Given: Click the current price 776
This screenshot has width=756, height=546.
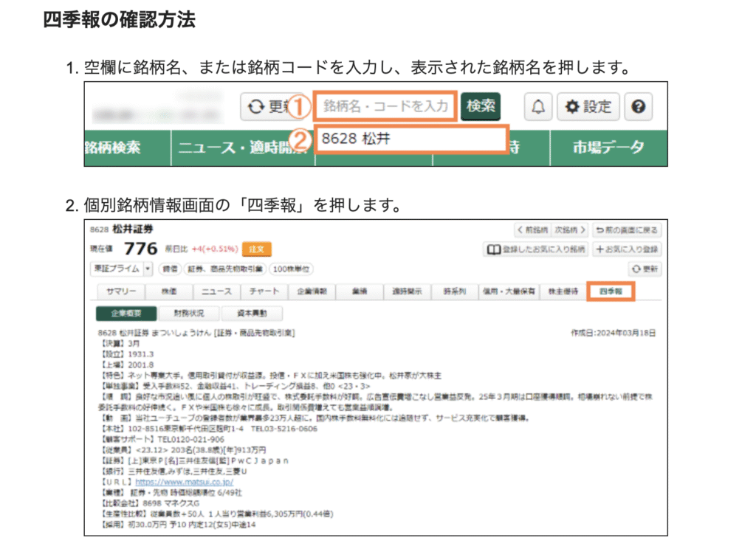Looking at the screenshot, I should tap(141, 249).
